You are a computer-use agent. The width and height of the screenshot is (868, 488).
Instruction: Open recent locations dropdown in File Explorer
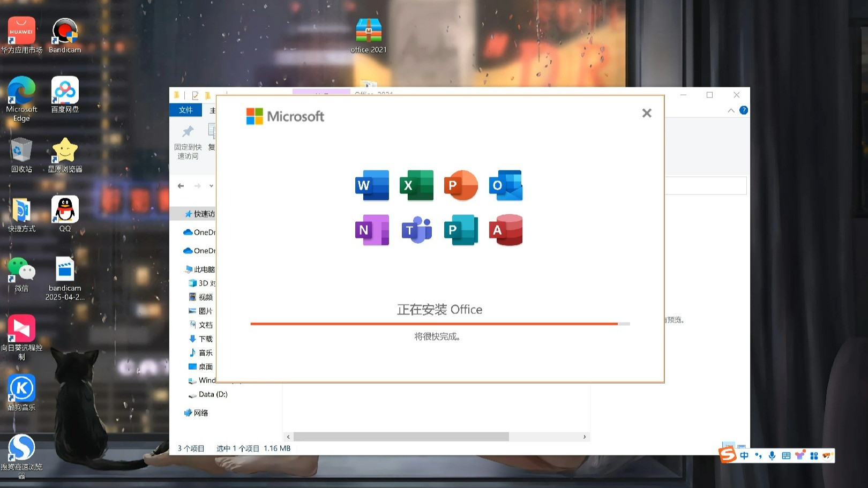211,186
